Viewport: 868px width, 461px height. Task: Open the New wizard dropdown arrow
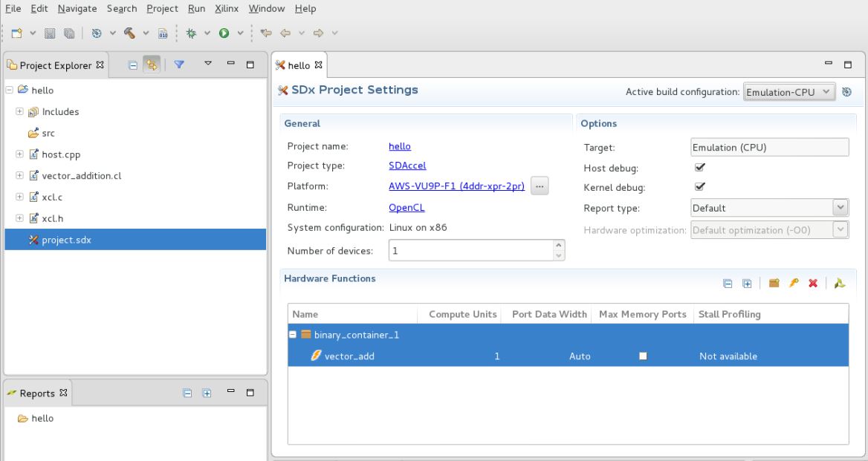point(33,33)
